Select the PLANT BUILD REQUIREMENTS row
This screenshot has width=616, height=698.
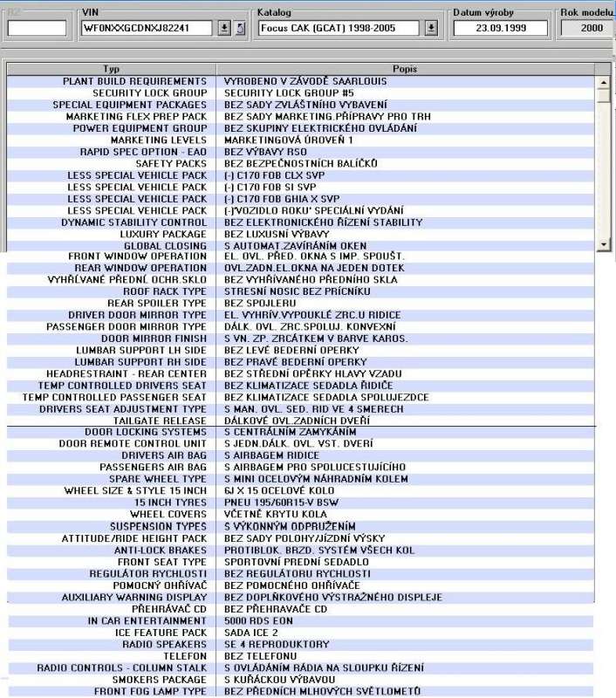coord(112,81)
